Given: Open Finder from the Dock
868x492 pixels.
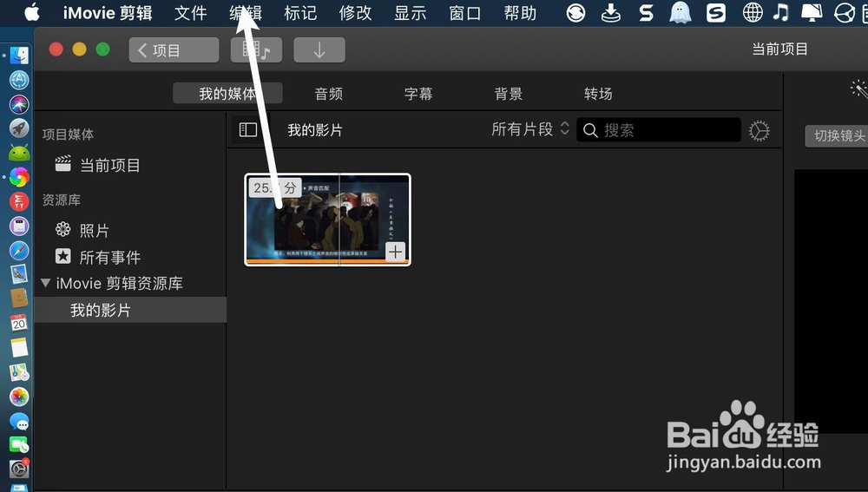Looking at the screenshot, I should click(x=19, y=56).
